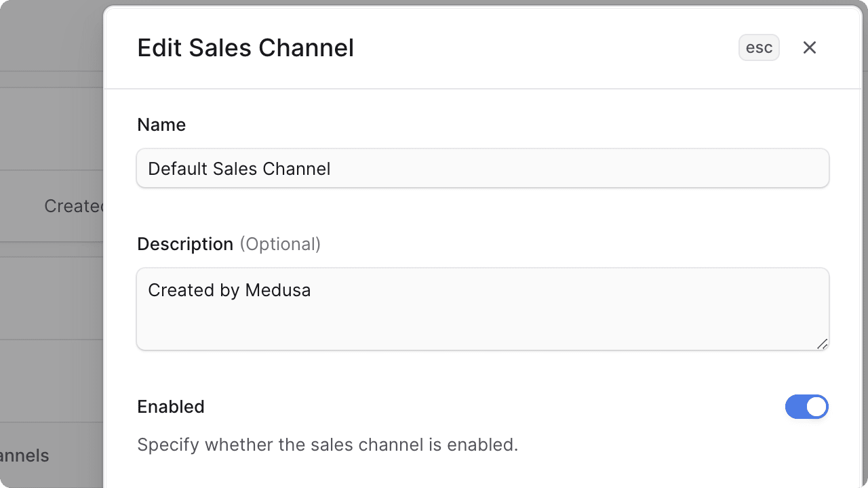Click the Created column header behind the modal
Image resolution: width=868 pixels, height=488 pixels.
73,206
